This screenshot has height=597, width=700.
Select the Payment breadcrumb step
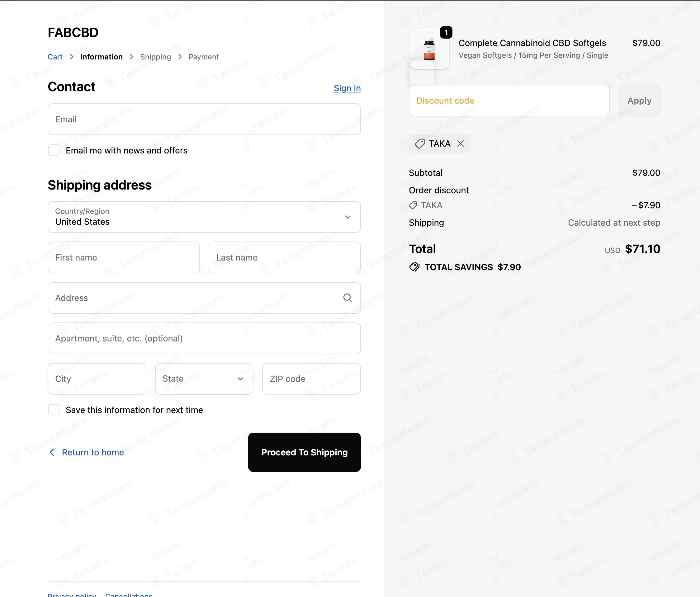(x=204, y=57)
